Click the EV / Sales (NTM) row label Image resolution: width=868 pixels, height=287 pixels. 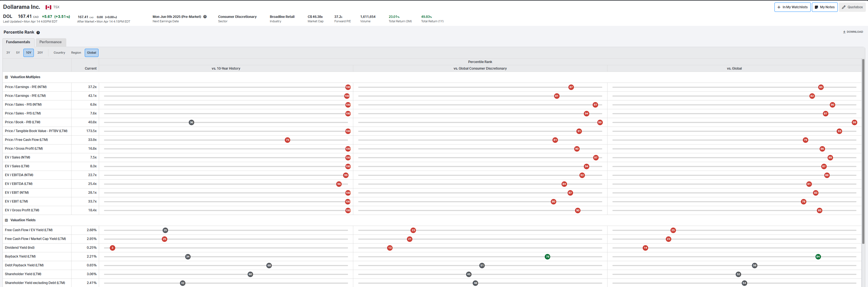point(18,158)
